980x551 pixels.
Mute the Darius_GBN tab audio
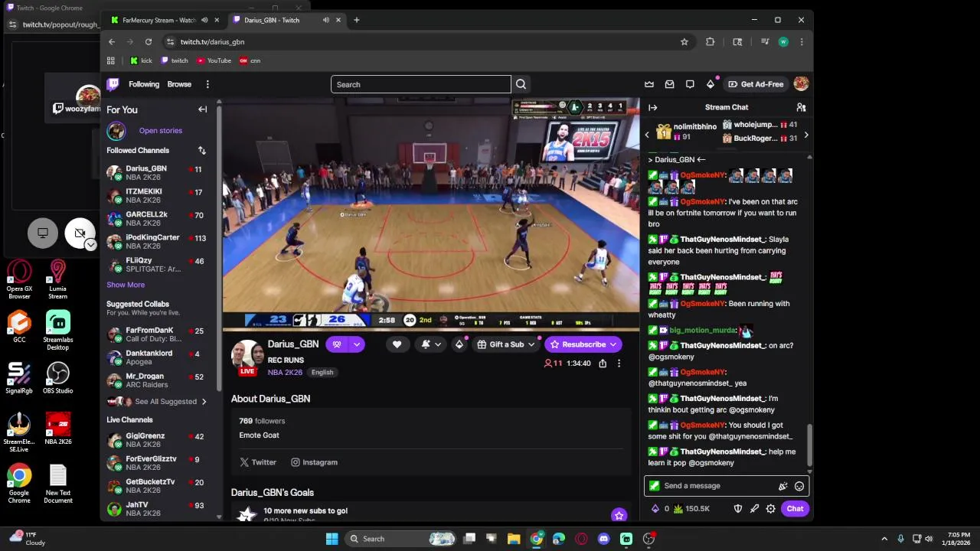326,20
